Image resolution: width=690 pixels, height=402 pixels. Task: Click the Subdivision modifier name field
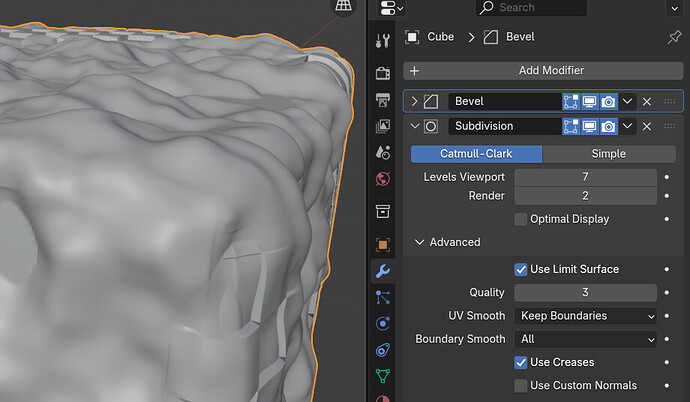[505, 127]
